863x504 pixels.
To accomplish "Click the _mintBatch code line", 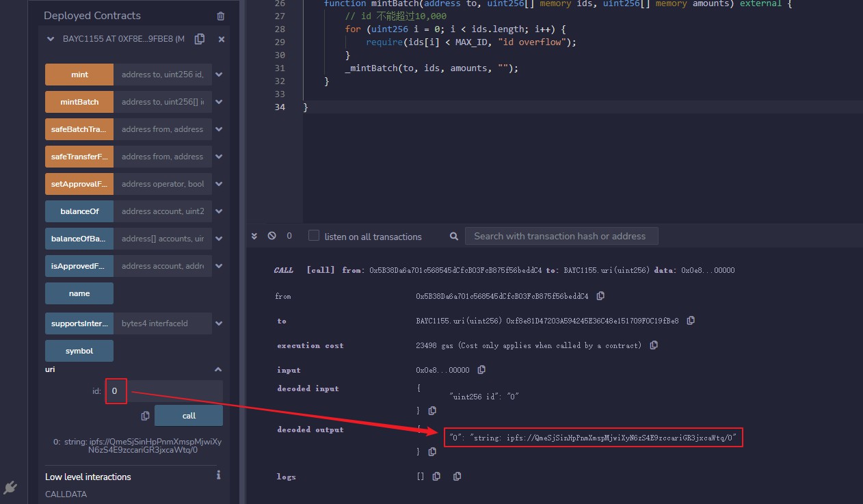I will coord(431,68).
